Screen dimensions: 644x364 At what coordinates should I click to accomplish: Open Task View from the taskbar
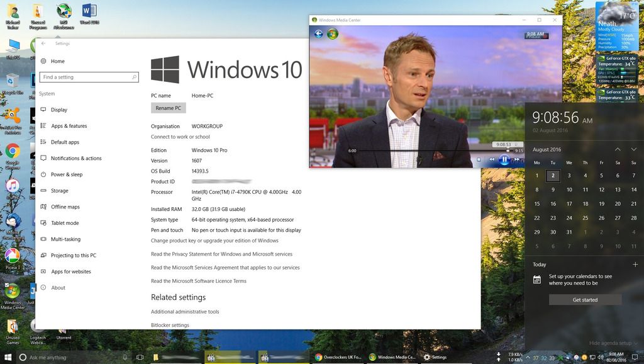point(140,358)
